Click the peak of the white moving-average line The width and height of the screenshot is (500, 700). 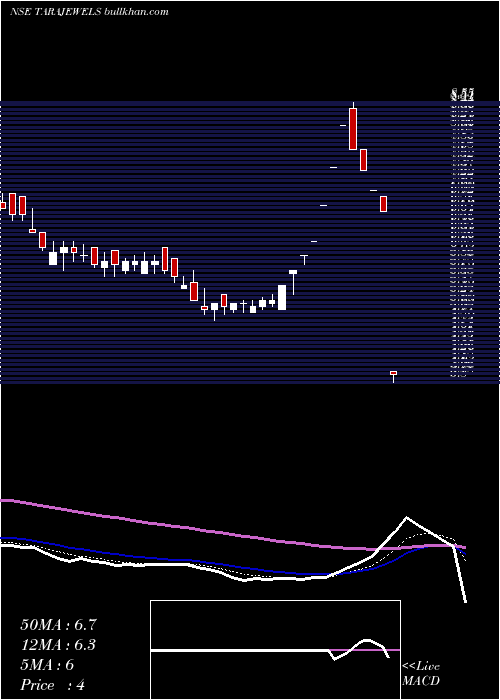(406, 517)
